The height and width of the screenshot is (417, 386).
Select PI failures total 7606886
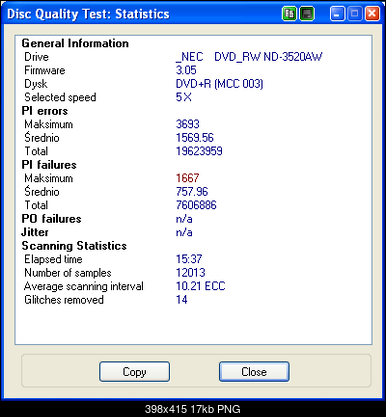(x=196, y=205)
